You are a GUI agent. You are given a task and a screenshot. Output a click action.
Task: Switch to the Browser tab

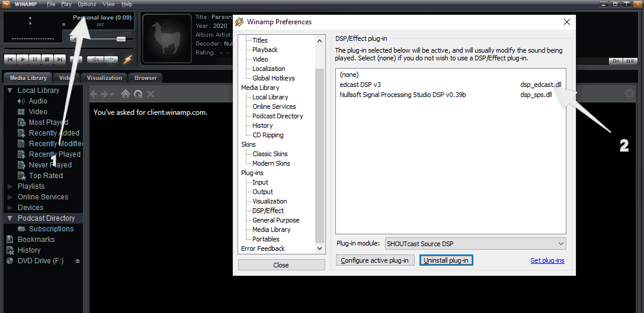(x=146, y=78)
